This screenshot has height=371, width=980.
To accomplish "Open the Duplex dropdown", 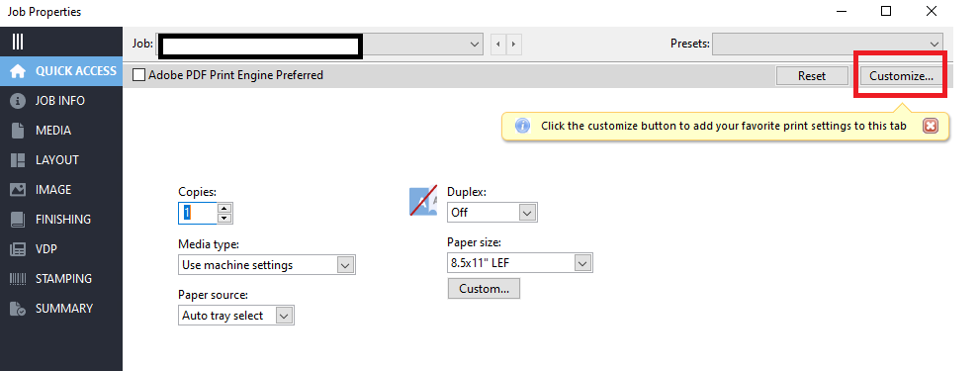I will (492, 212).
